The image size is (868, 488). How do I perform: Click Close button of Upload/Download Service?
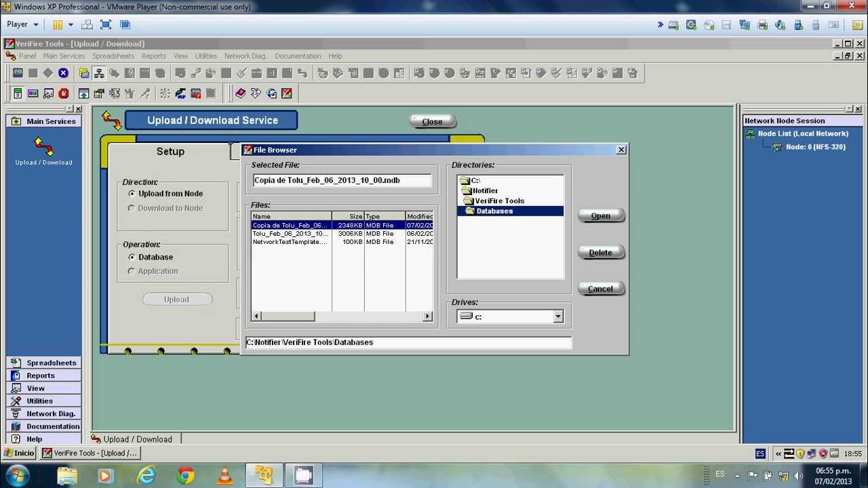(x=432, y=121)
